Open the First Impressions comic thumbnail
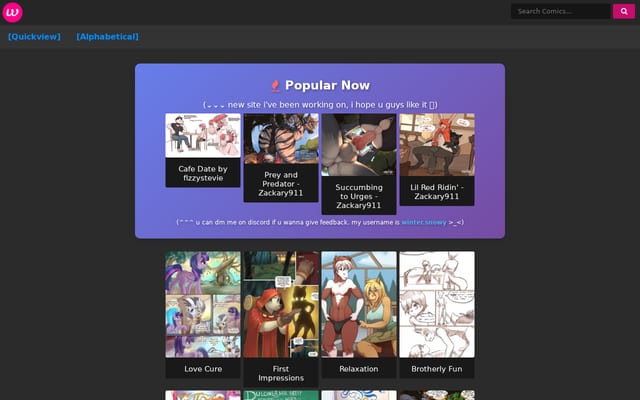The height and width of the screenshot is (400, 640). click(281, 304)
